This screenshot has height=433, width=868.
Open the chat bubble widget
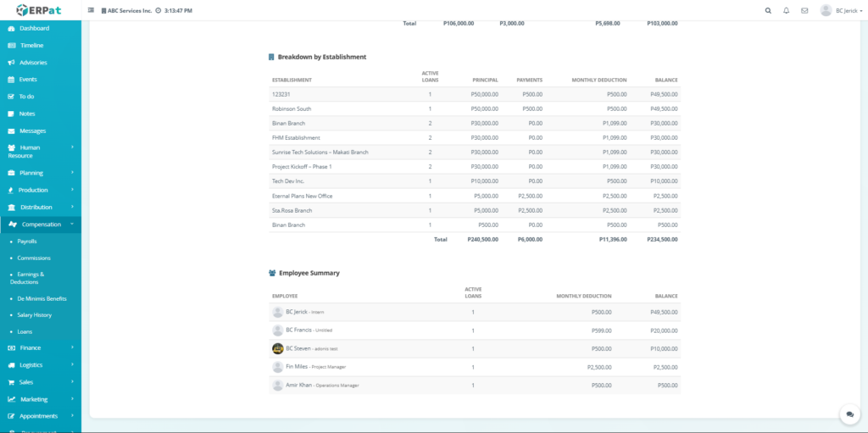pos(849,414)
